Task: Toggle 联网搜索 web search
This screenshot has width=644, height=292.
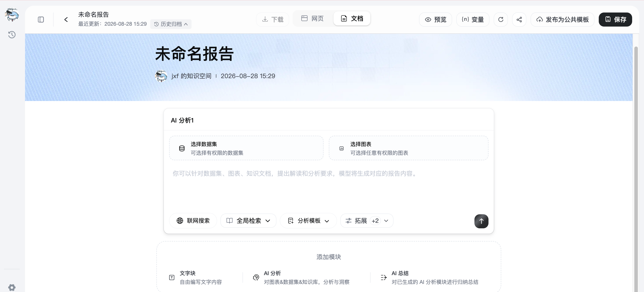Action: (x=193, y=221)
